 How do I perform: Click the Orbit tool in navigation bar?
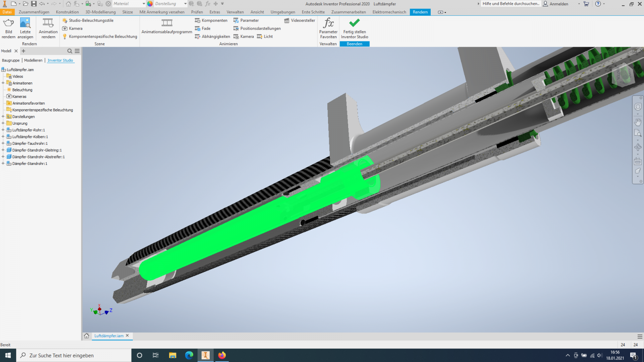click(x=638, y=147)
